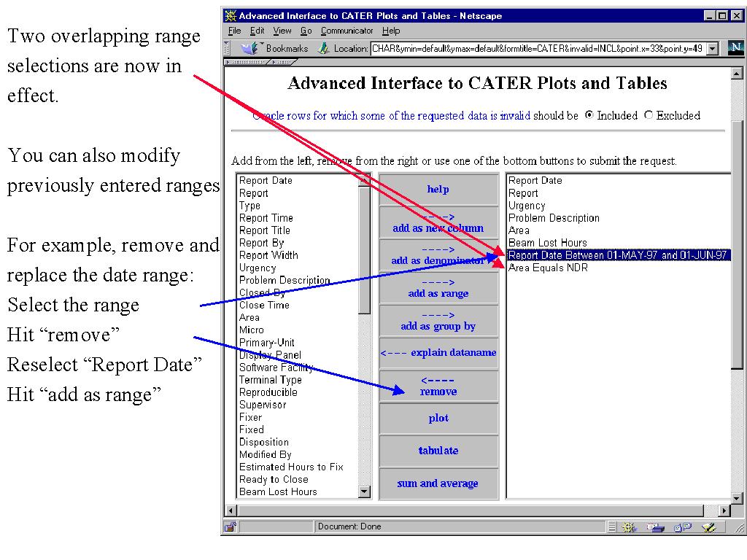The height and width of the screenshot is (560, 747).
Task: Click the "tabulate" button
Action: coord(438,451)
